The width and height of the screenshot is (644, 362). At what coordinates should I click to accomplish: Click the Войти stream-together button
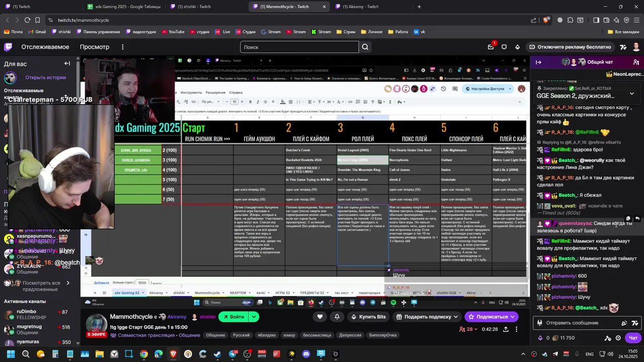point(233,317)
